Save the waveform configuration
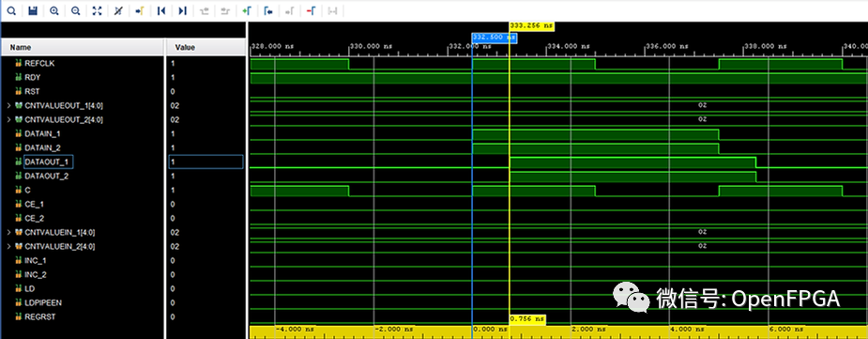Image resolution: width=868 pixels, height=339 pixels. (x=33, y=10)
